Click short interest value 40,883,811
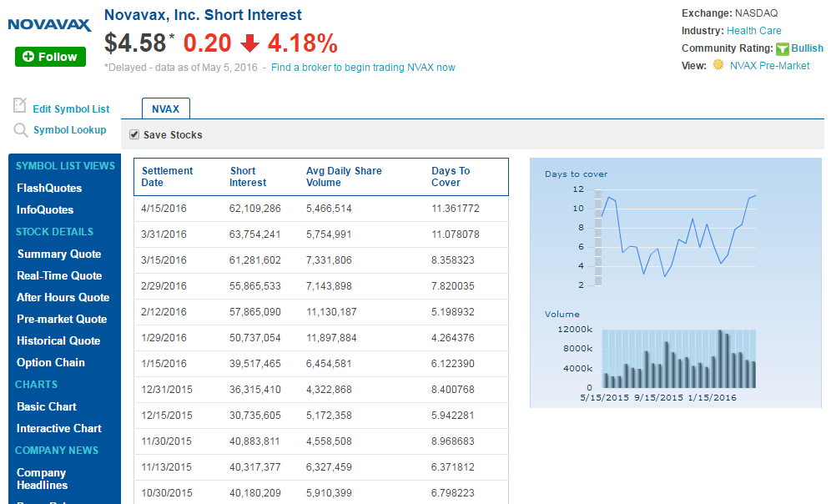831x504 pixels. (255, 441)
